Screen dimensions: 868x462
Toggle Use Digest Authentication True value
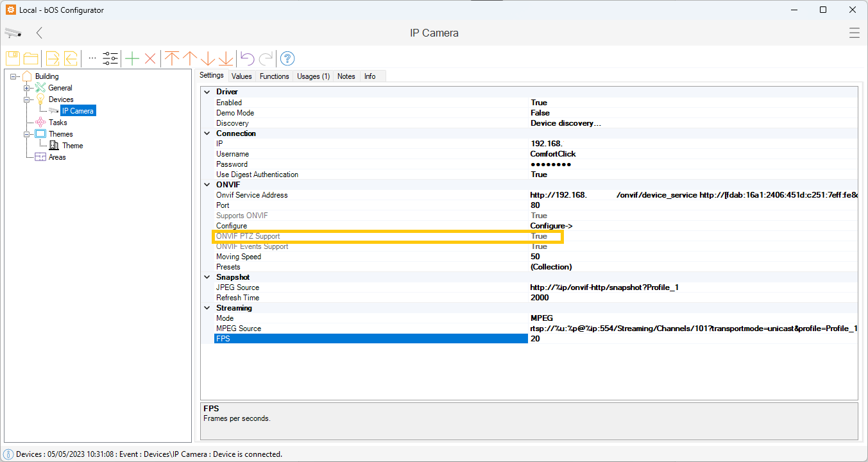[x=539, y=175]
